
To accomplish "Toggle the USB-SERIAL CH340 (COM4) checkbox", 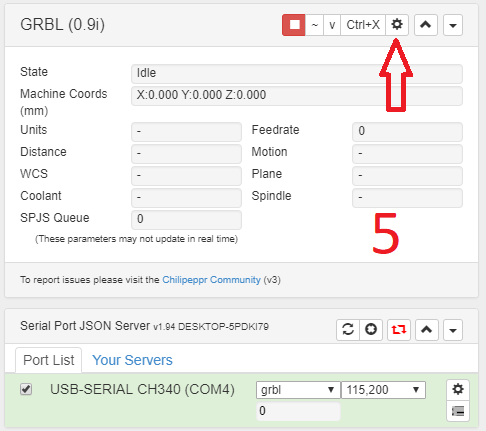I will (x=26, y=389).
